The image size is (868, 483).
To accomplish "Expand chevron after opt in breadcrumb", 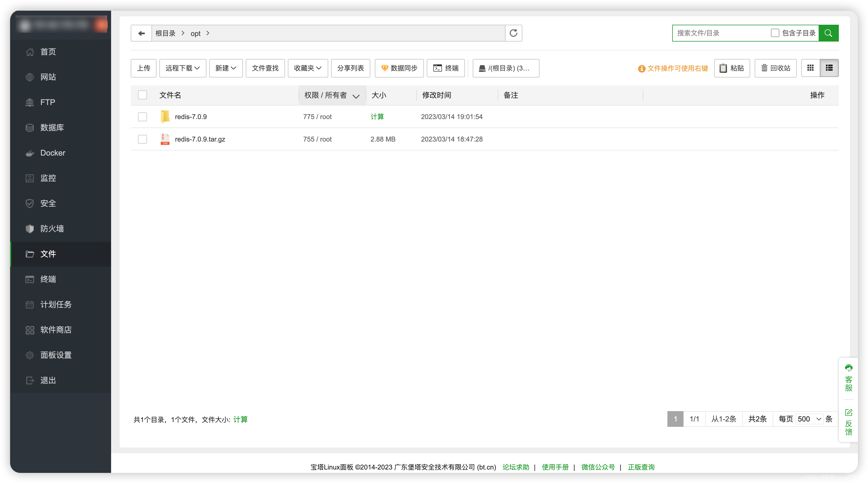I will point(208,33).
